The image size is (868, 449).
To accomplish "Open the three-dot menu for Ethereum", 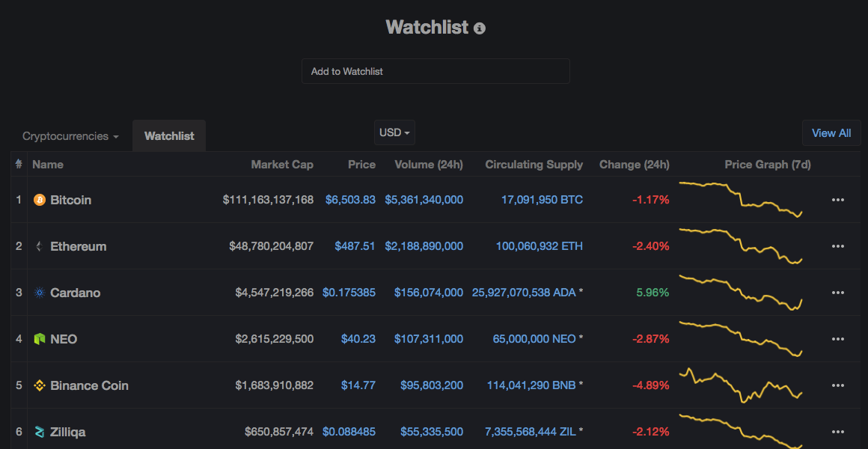I will coord(837,246).
